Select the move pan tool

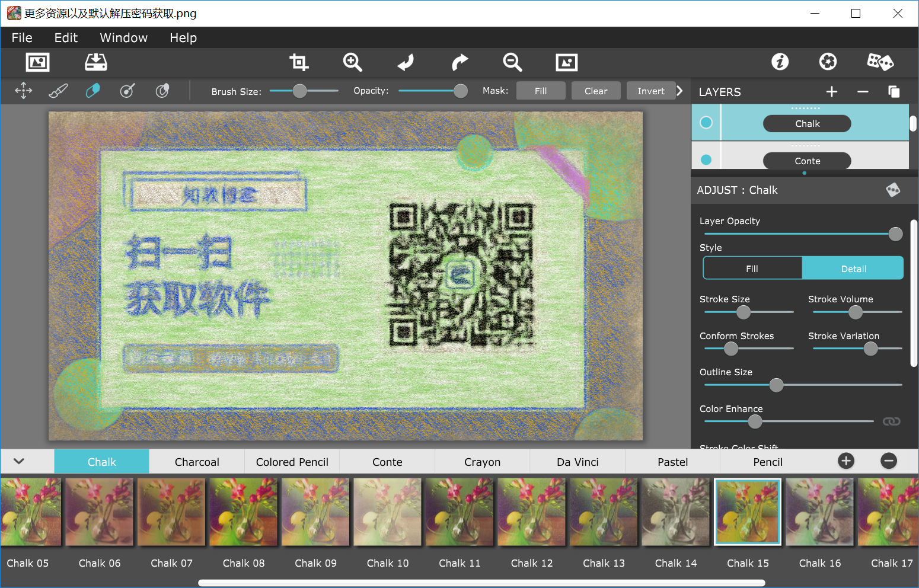point(24,91)
